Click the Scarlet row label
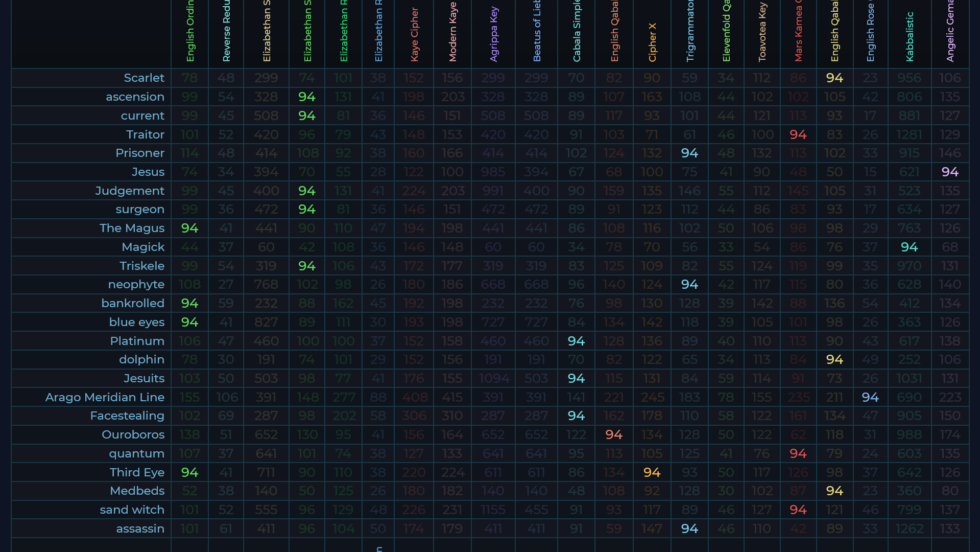This screenshot has height=552, width=980. tap(144, 78)
